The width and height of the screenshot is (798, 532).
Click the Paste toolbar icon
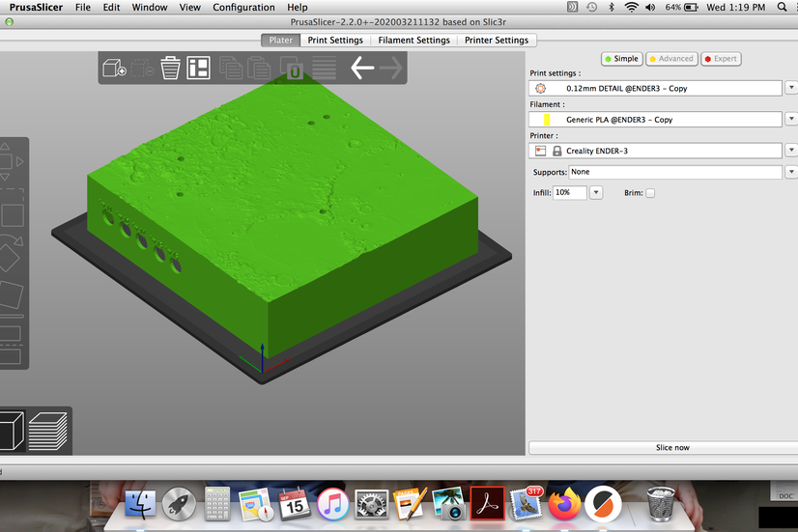point(259,68)
